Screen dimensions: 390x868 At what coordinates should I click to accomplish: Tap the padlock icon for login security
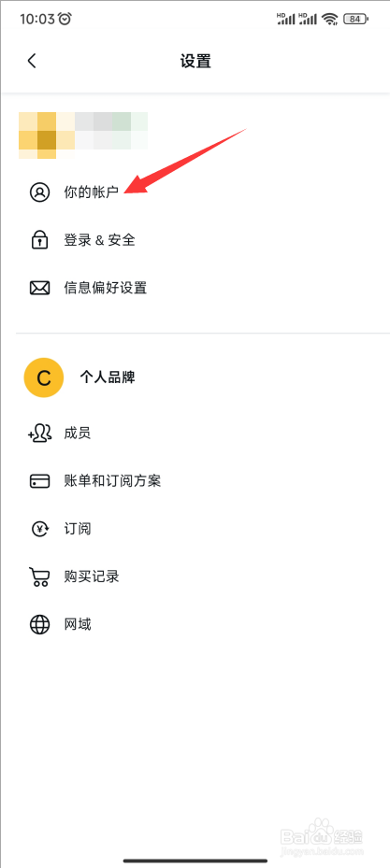click(39, 240)
